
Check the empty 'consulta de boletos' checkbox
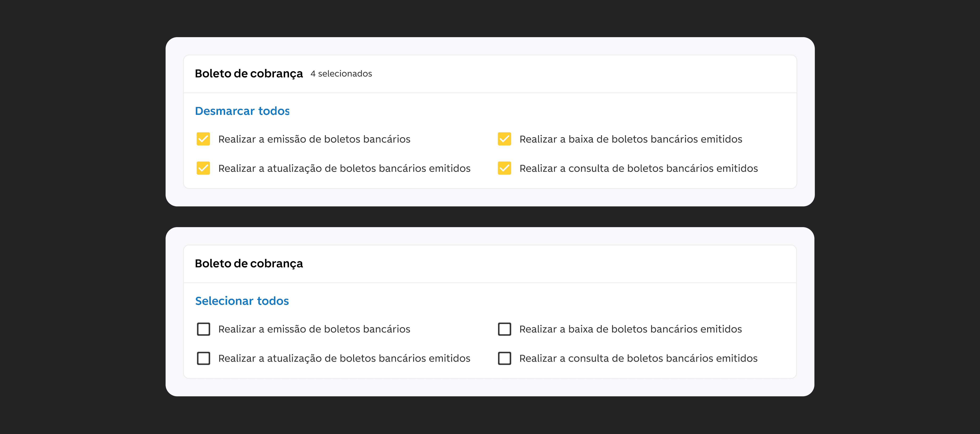(504, 358)
